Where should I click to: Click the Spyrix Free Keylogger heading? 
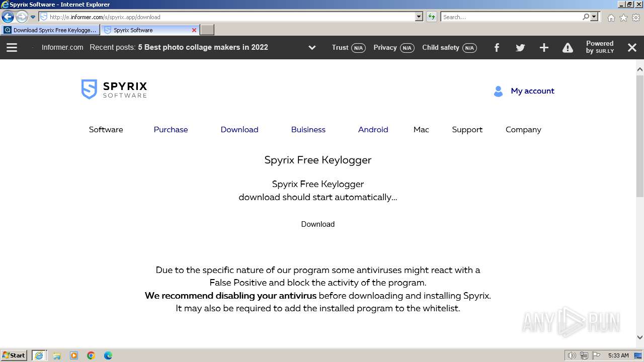(318, 160)
